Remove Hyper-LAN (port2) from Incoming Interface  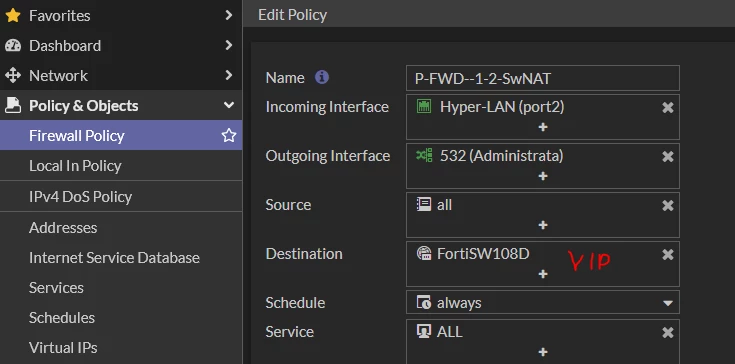(x=668, y=108)
